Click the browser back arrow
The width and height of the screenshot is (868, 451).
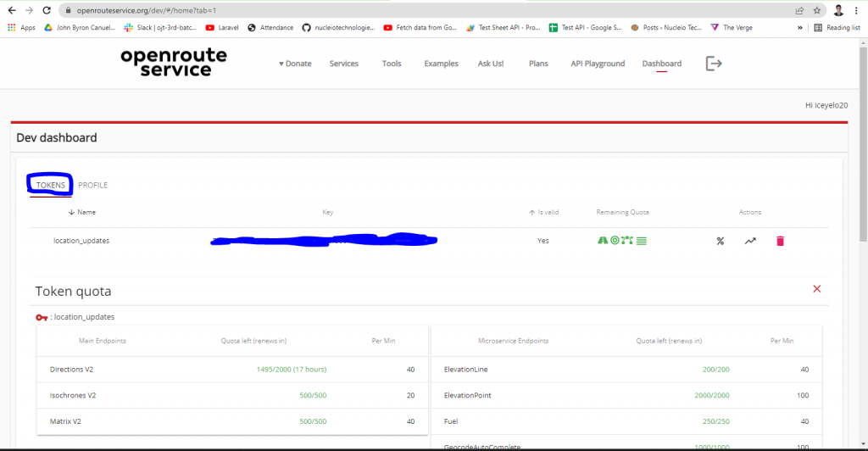(x=12, y=10)
